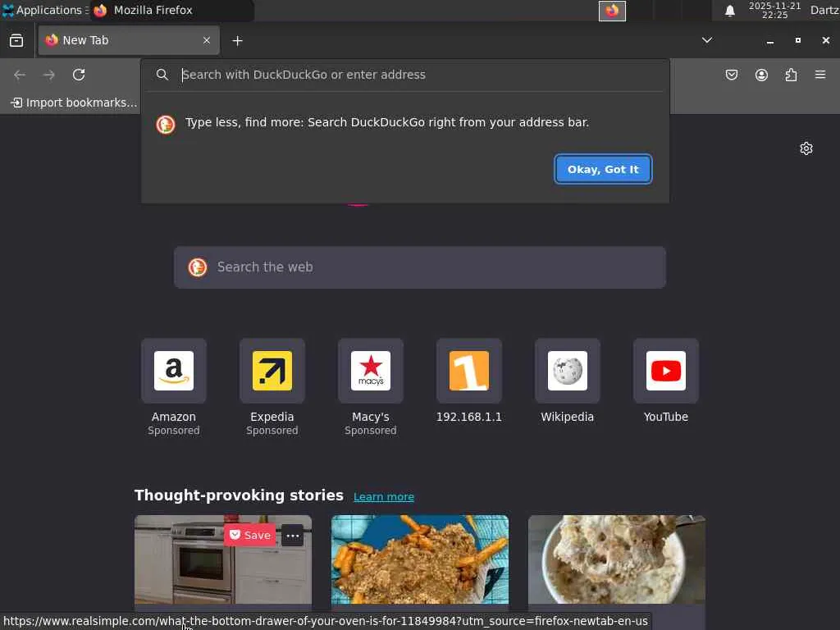Screen dimensions: 840x630
Task: Click the Search the web field
Action: pos(420,267)
